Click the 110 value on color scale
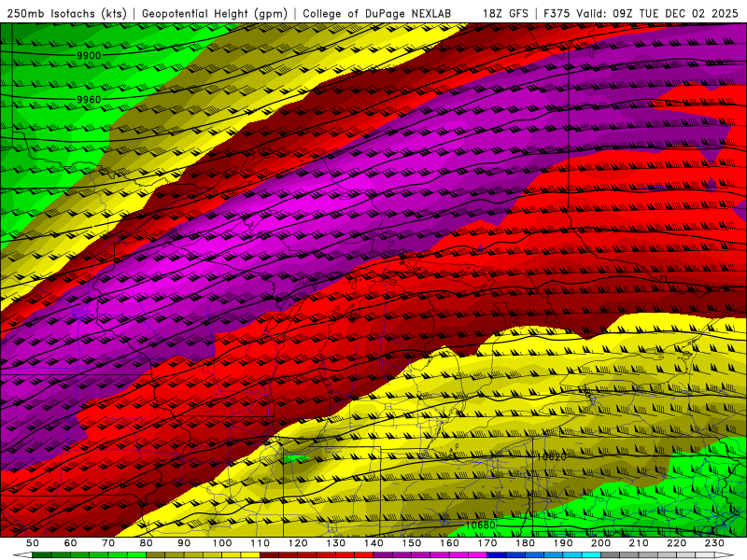This screenshot has width=747, height=560. point(261,543)
